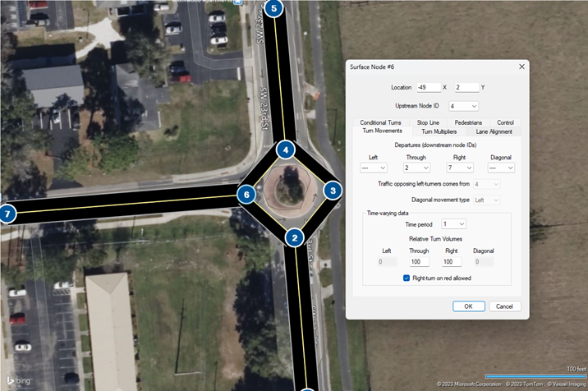Open the Upstream Node ID dropdown
The height and width of the screenshot is (391, 588).
pyautogui.click(x=464, y=106)
